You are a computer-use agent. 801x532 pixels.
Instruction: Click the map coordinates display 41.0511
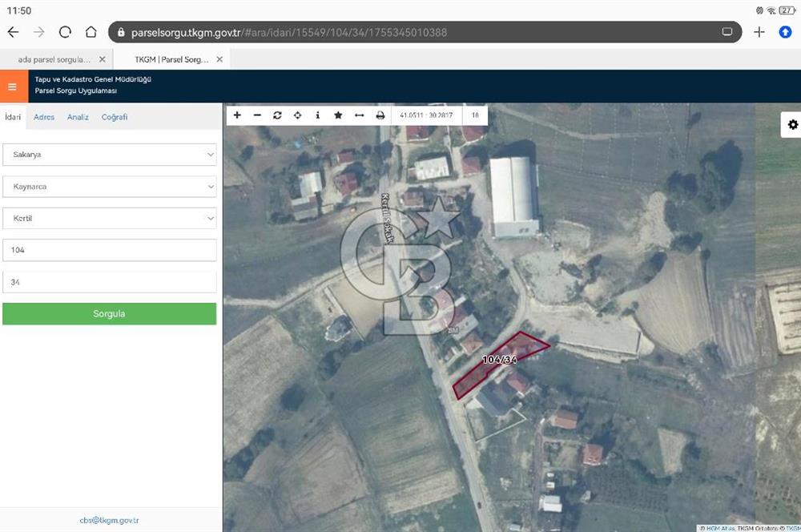coord(426,115)
